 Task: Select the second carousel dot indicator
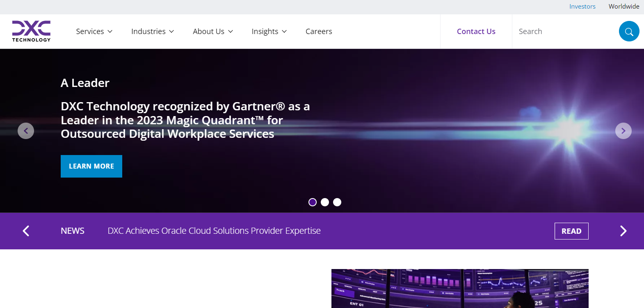pyautogui.click(x=325, y=202)
